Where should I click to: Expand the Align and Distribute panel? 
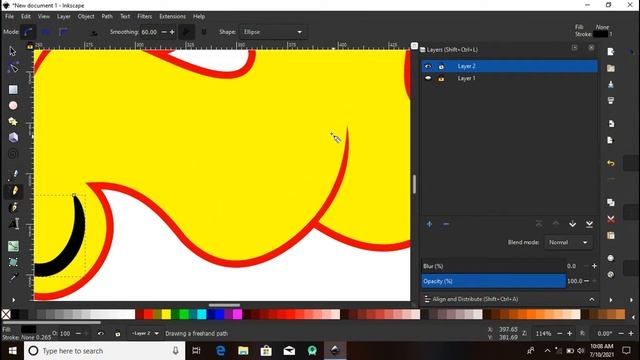pos(591,300)
